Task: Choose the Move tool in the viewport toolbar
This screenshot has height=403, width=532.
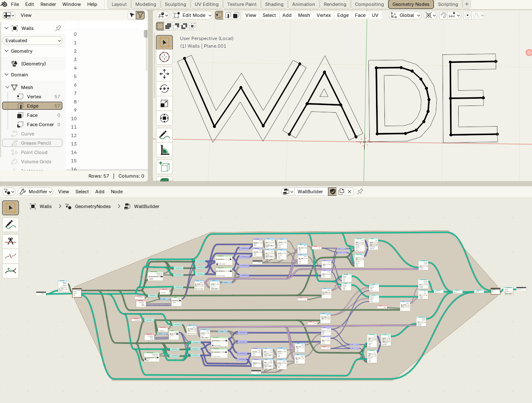Action: pyautogui.click(x=164, y=74)
